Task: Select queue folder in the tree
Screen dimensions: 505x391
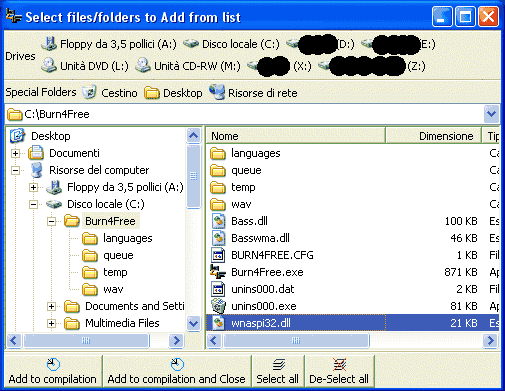Action: coord(118,255)
